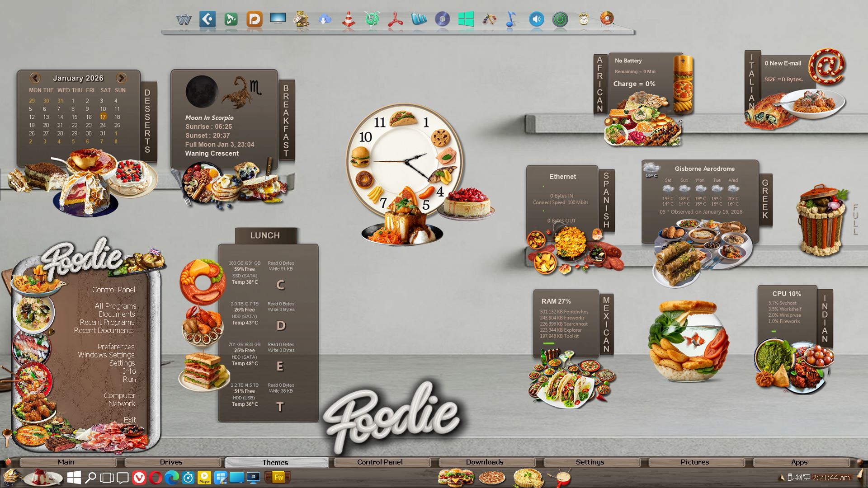Expand the MEXICAN tab beside the RAM widget
The height and width of the screenshot is (488, 868).
pos(606,324)
